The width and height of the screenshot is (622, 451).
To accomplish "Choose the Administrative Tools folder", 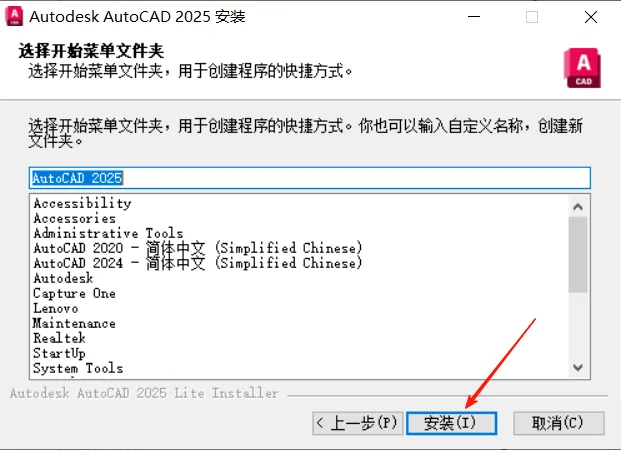I will [x=108, y=233].
